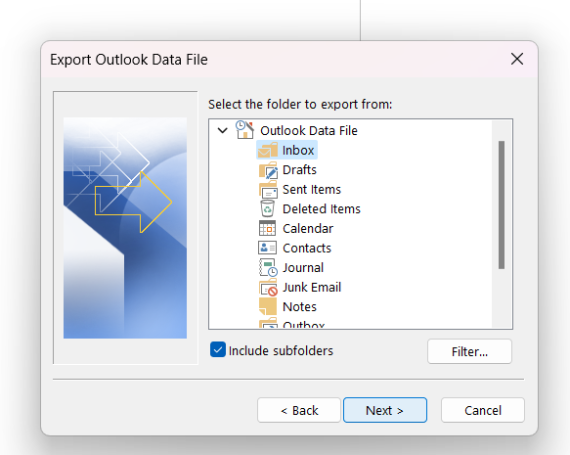Image resolution: width=570 pixels, height=455 pixels.
Task: Click the Outlook Data File root icon
Action: tap(245, 130)
